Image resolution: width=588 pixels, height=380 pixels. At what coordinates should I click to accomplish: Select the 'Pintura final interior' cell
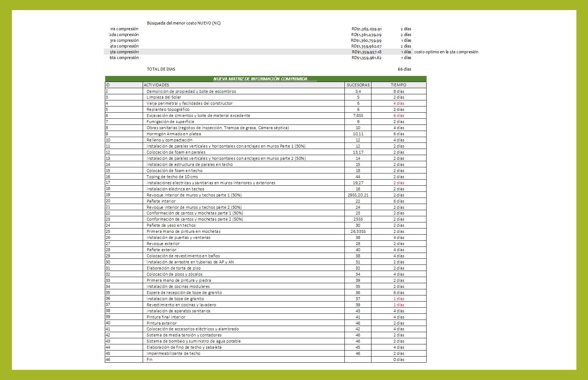coord(244,317)
